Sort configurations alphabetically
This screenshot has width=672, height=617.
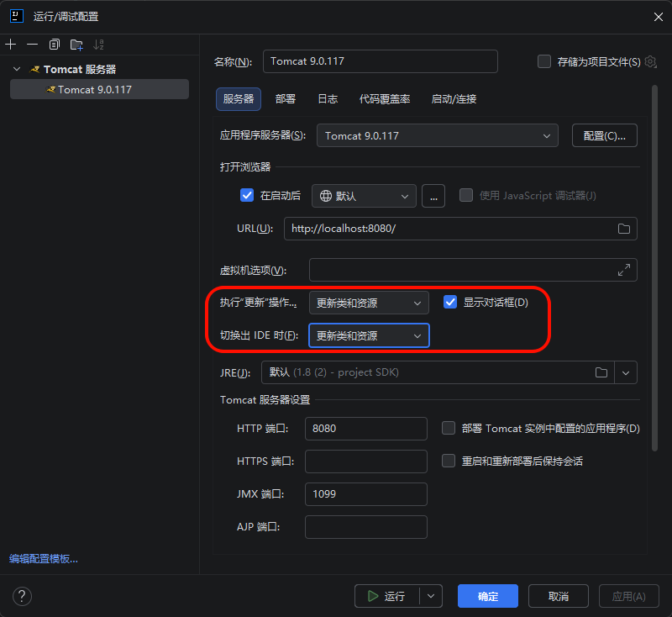pos(98,45)
